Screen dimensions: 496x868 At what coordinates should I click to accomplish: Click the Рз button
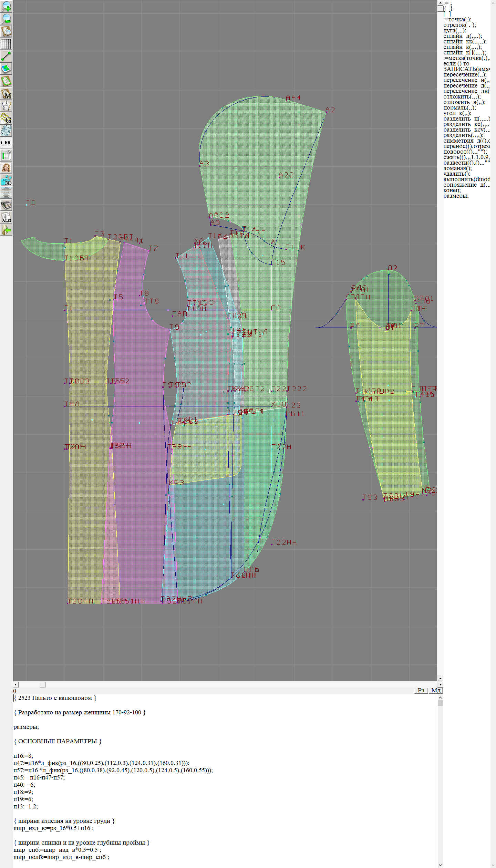click(x=421, y=690)
